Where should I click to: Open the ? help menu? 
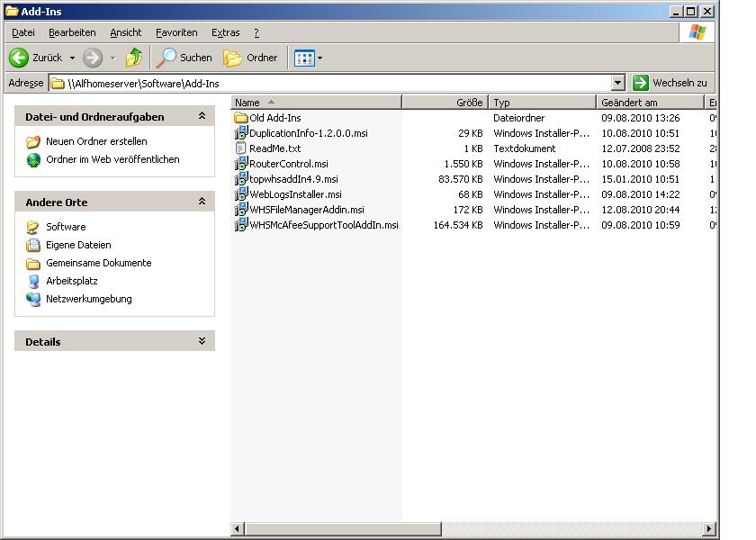pyautogui.click(x=256, y=32)
